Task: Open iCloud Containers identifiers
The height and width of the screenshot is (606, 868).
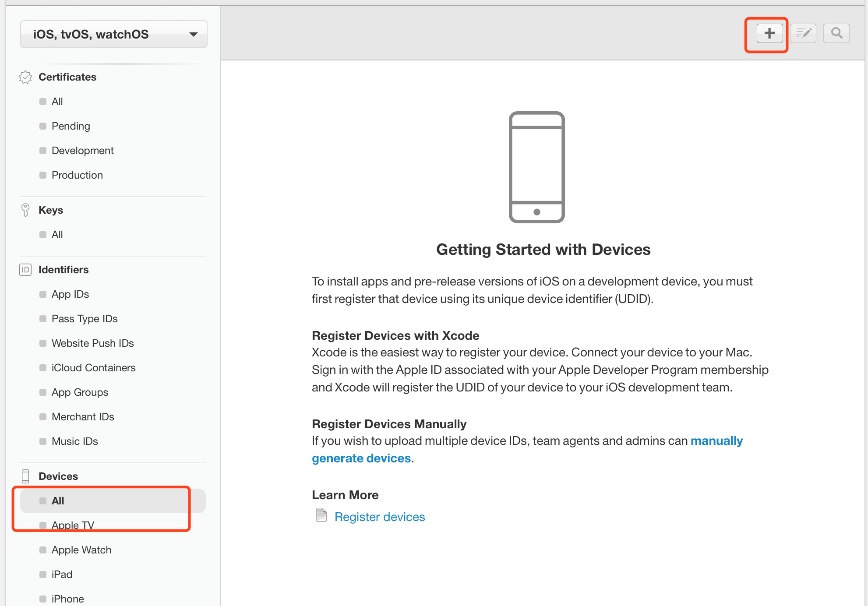Action: (93, 368)
